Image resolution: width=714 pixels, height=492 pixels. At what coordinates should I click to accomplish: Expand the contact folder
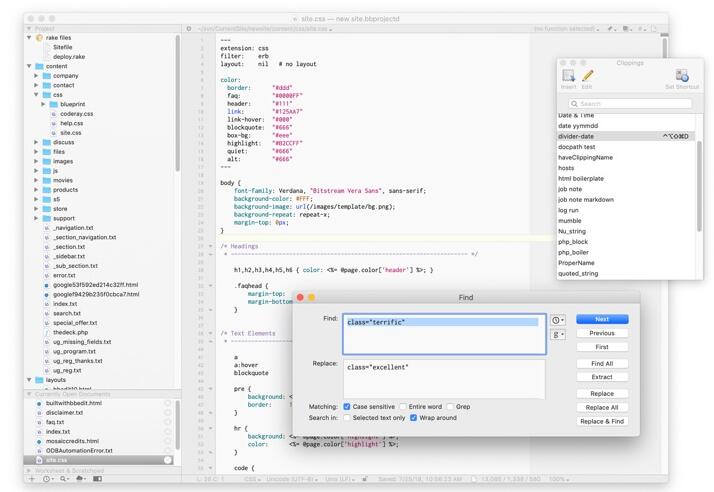pos(36,85)
